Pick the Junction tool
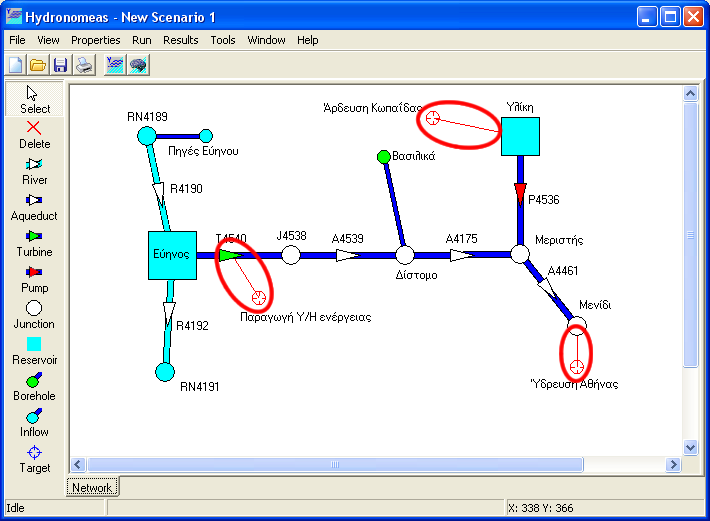The height and width of the screenshot is (521, 710). point(34,315)
